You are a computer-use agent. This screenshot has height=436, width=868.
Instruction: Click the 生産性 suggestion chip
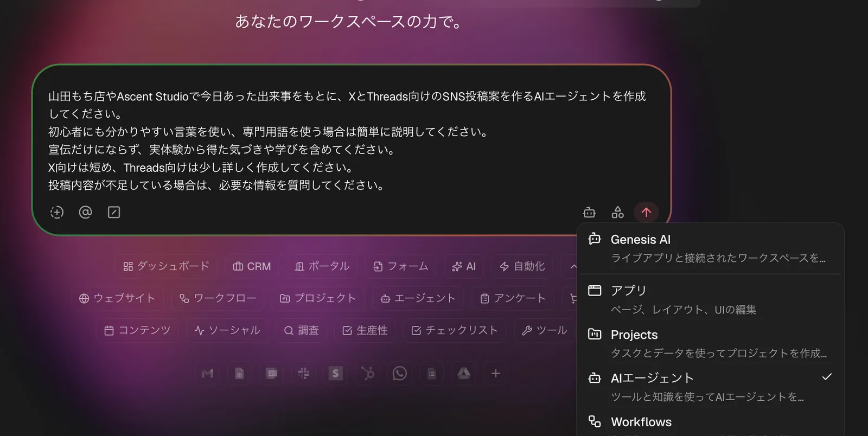pyautogui.click(x=365, y=330)
